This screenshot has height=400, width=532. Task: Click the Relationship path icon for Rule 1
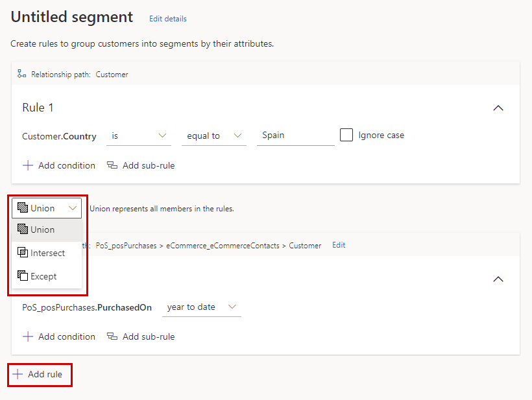21,73
